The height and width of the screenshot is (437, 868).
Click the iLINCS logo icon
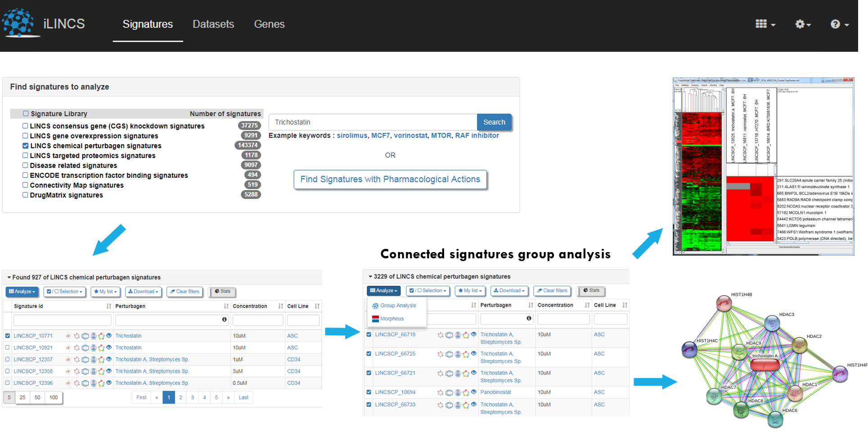pos(19,23)
